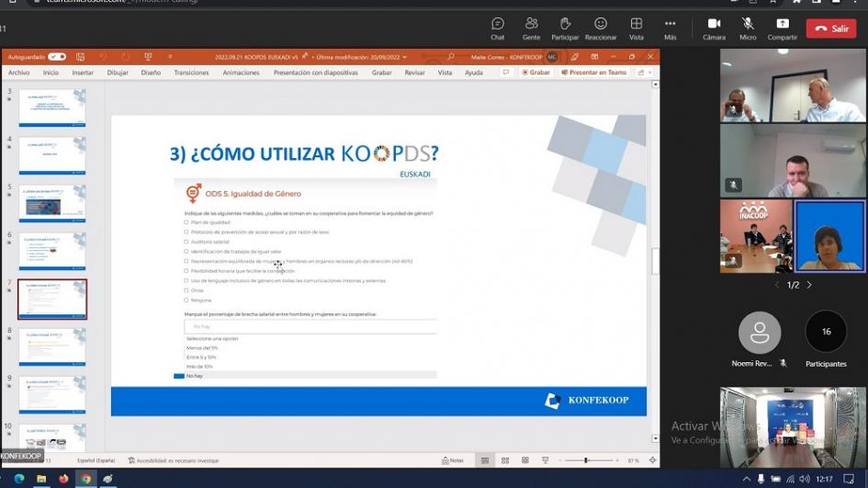Select slide 6 thumbnail
Image resolution: width=868 pixels, height=488 pixels.
52,251
